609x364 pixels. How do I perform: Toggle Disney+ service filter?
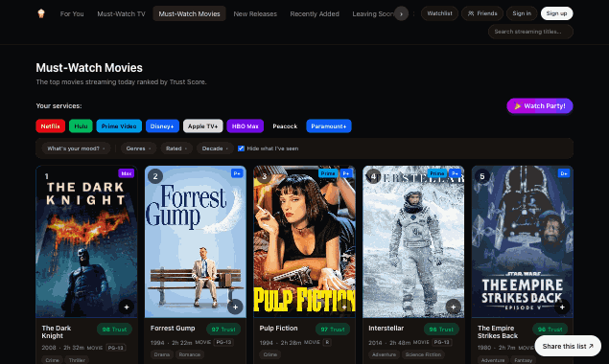[162, 126]
